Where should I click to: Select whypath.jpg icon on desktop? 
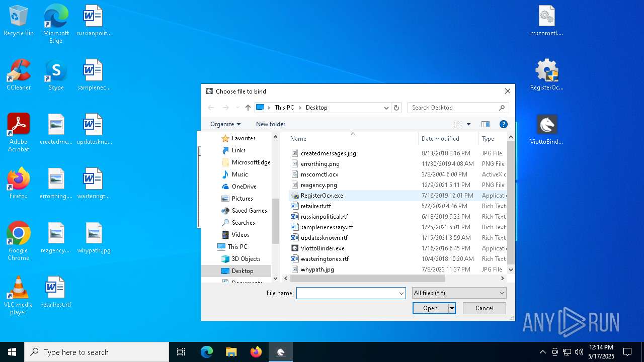94,238
